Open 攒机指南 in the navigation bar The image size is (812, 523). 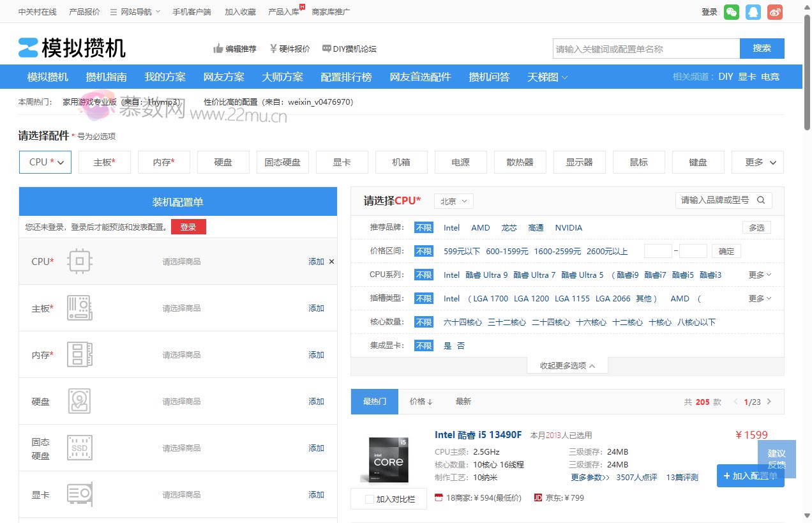pos(106,77)
